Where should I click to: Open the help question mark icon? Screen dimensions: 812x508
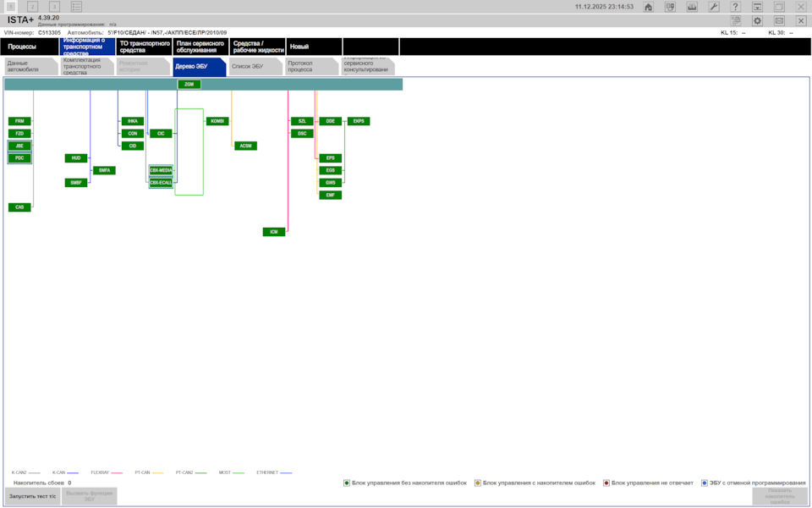click(735, 7)
